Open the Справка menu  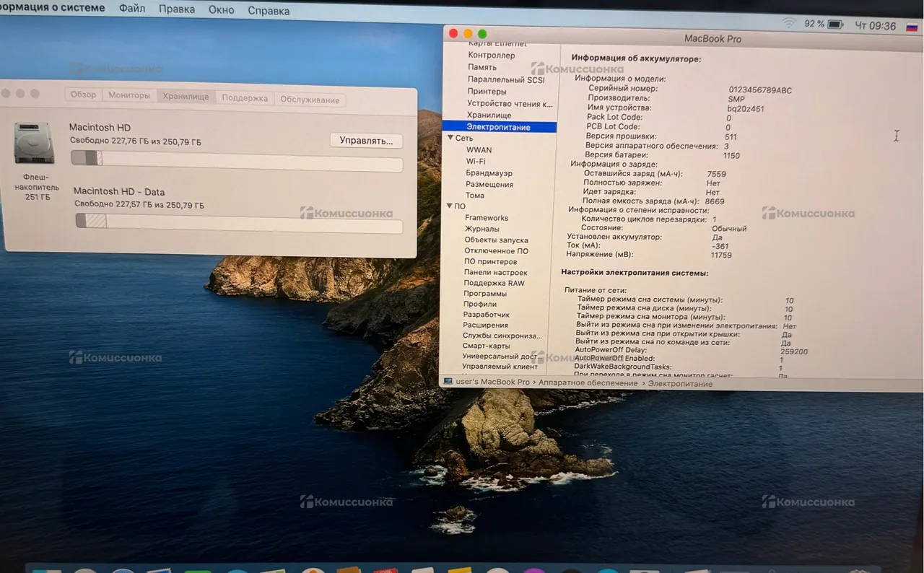pos(269,11)
